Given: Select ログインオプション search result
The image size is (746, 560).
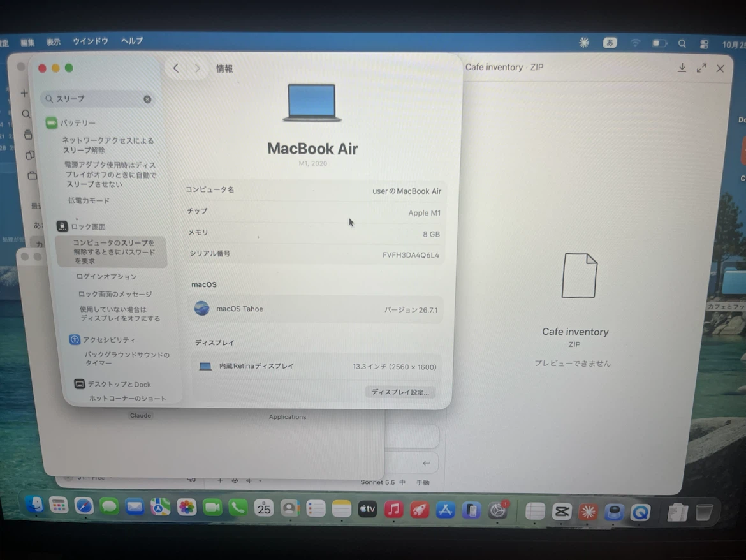Looking at the screenshot, I should pyautogui.click(x=106, y=276).
